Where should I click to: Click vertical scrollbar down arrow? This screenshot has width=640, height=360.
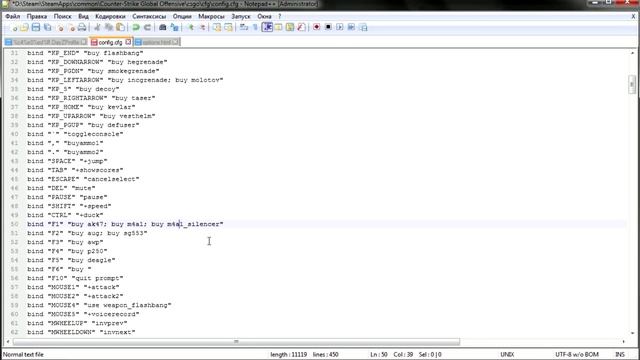click(x=632, y=333)
